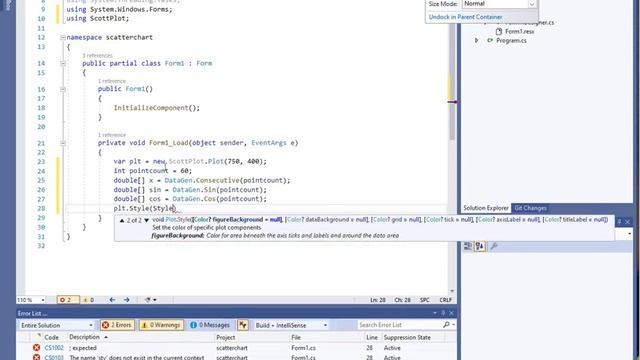
Task: Click '1 reference' above Form1_Load
Action: (x=112, y=135)
